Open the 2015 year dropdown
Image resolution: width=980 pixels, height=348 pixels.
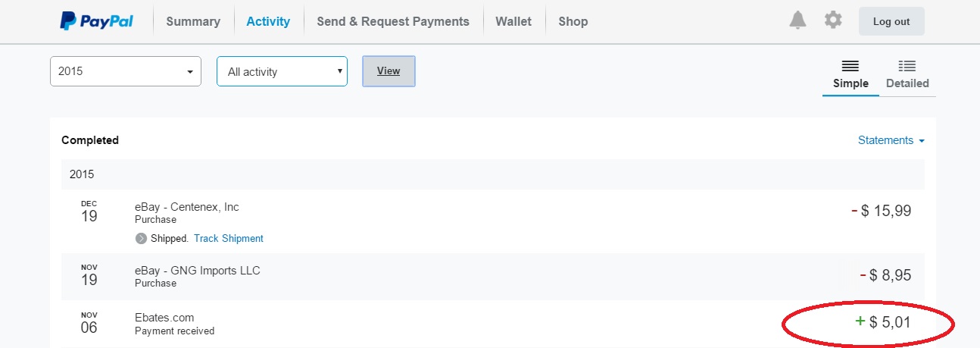tap(126, 71)
